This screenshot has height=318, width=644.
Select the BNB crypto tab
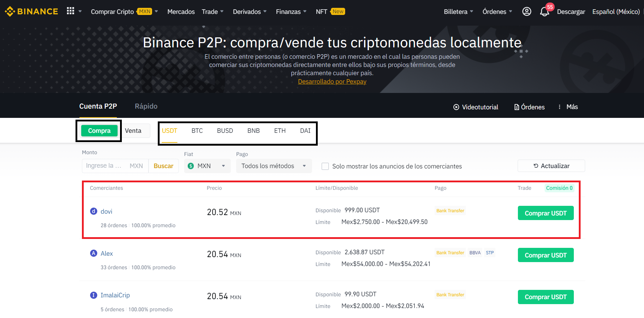(254, 131)
